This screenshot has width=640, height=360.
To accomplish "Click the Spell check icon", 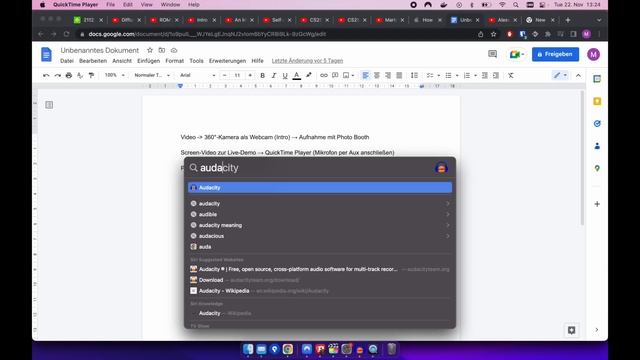I will point(80,76).
